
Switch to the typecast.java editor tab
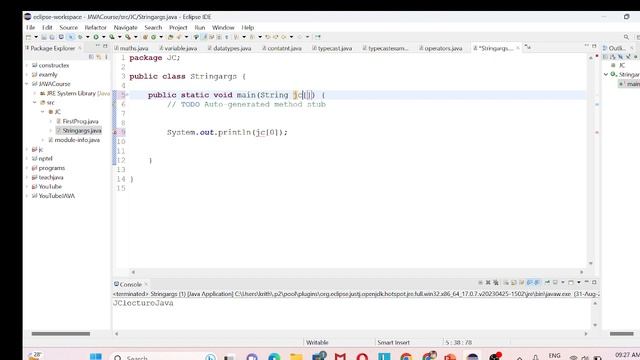(x=332, y=48)
